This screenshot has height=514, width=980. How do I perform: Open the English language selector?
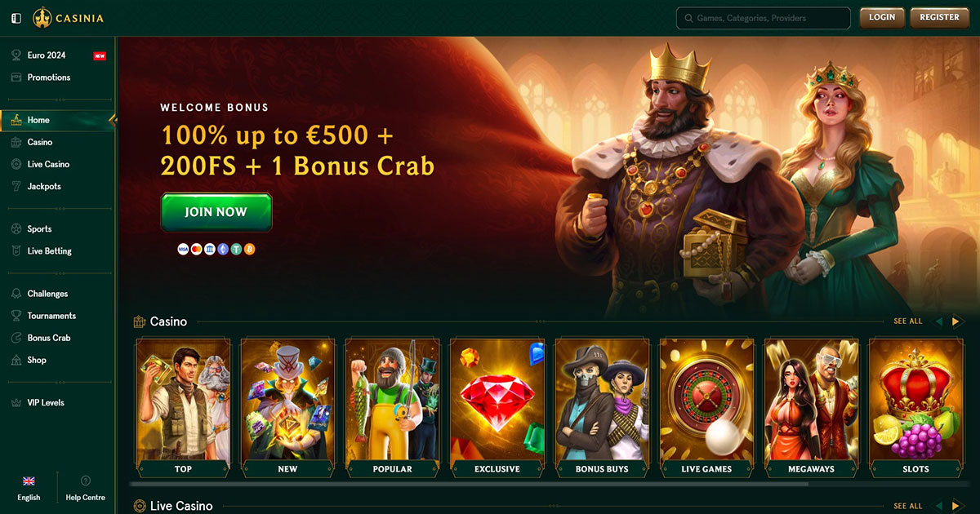coord(29,489)
